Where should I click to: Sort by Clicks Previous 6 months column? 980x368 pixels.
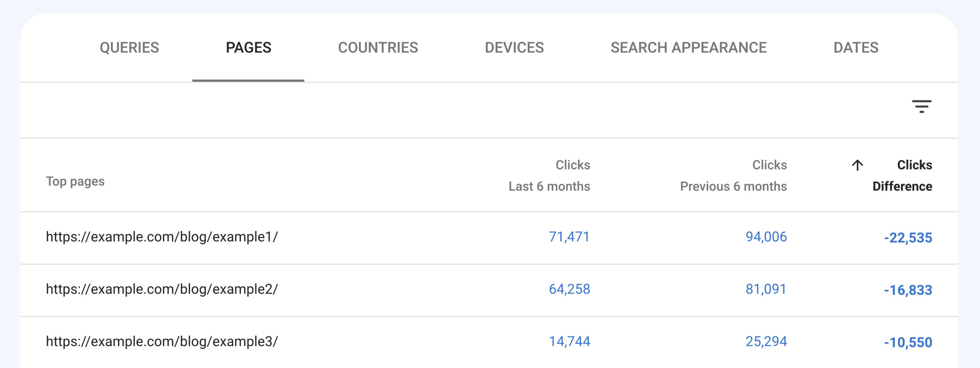(x=733, y=176)
